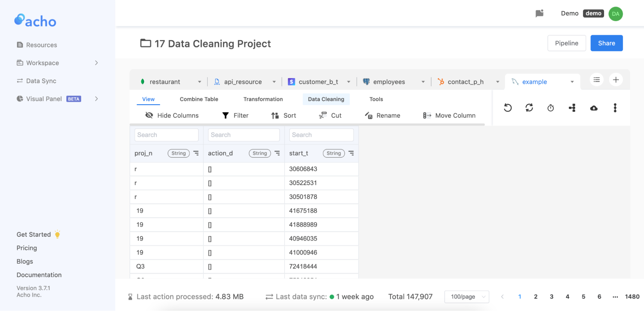Open the cloud download export icon

coord(594,108)
